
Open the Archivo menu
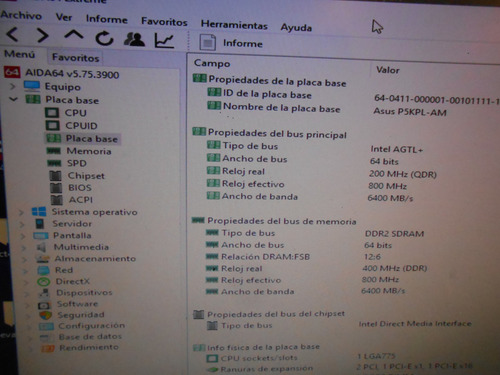click(x=21, y=15)
